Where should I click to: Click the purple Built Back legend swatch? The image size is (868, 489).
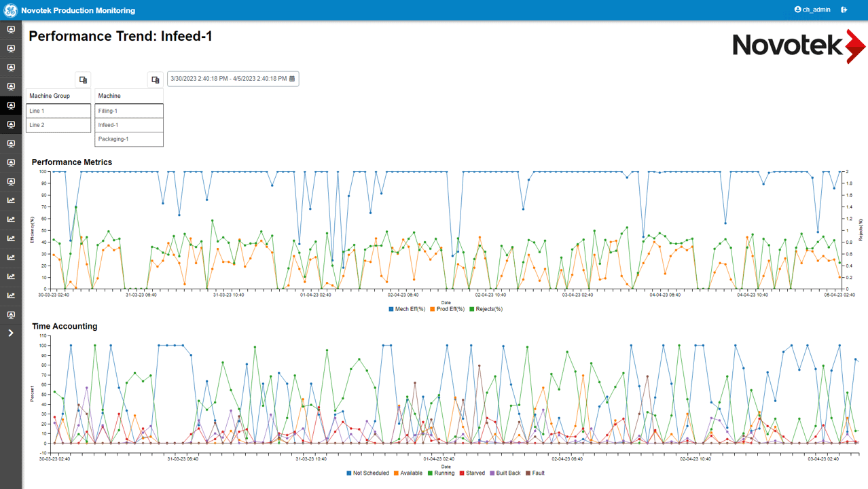click(493, 473)
